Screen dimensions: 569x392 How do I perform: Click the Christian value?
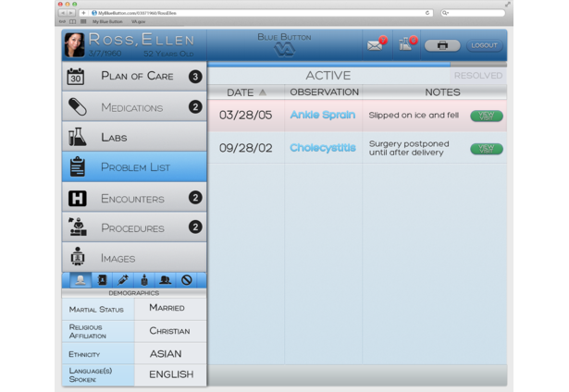(169, 331)
